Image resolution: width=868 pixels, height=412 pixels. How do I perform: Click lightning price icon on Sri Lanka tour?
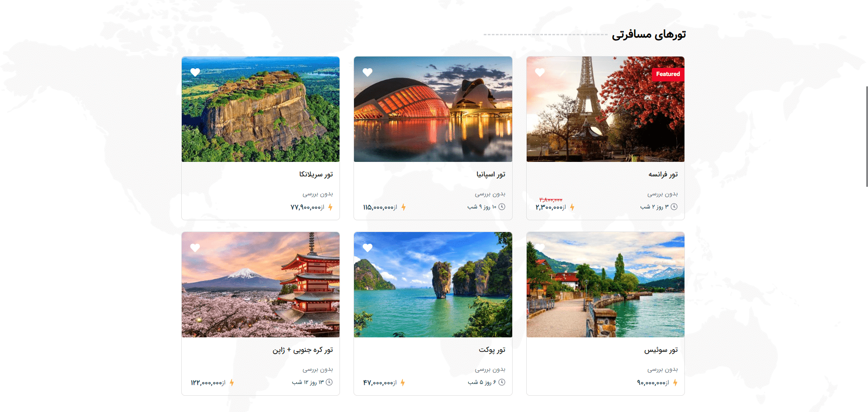tap(330, 207)
